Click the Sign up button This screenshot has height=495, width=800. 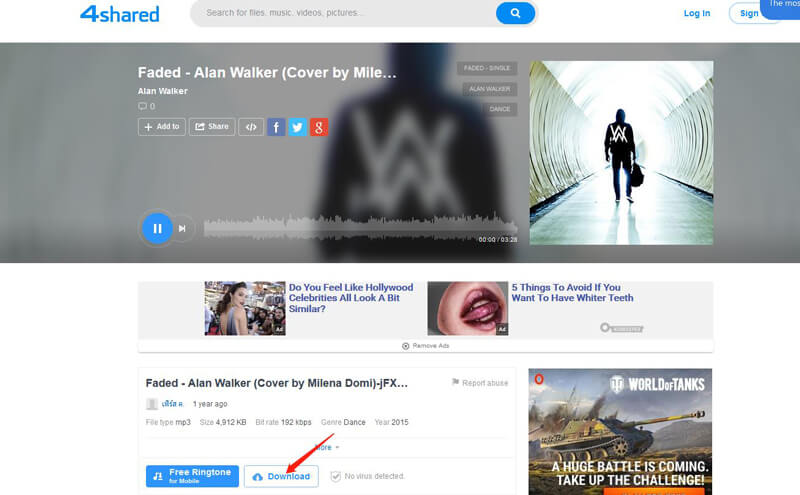tap(749, 13)
